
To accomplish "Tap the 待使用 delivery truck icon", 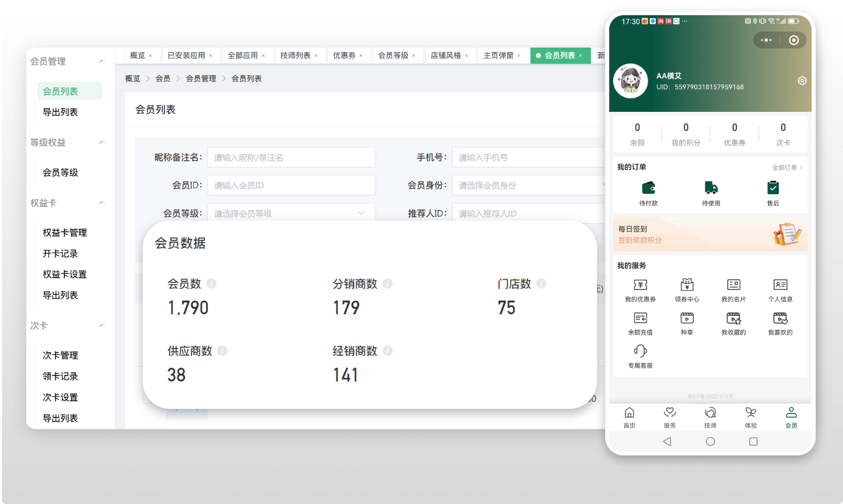I will [x=711, y=188].
